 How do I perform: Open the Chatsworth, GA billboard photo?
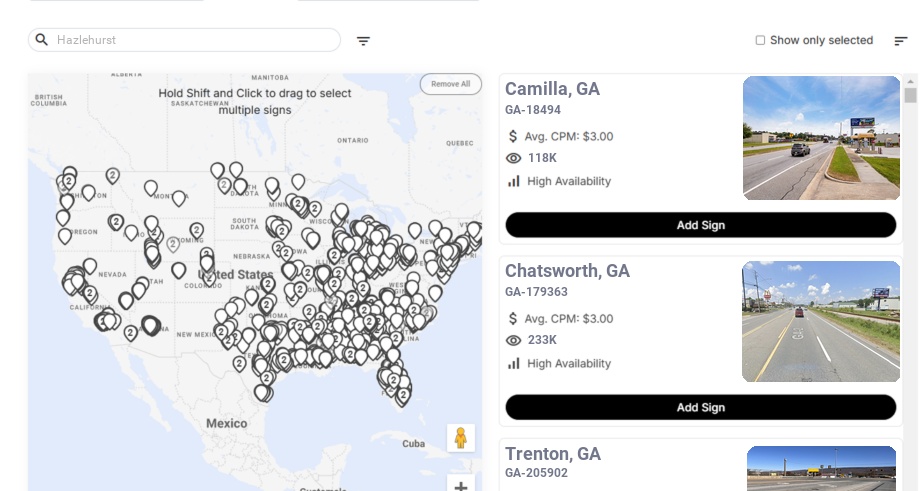821,321
